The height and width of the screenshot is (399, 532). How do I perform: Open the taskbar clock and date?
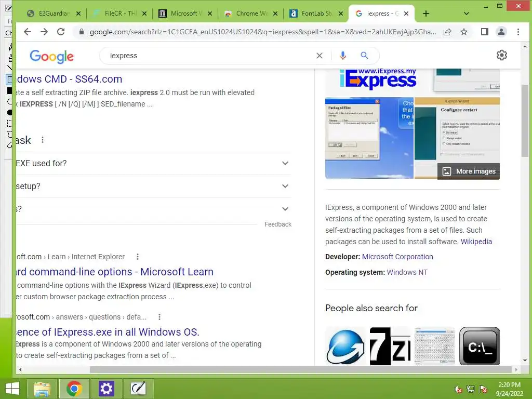click(x=509, y=389)
